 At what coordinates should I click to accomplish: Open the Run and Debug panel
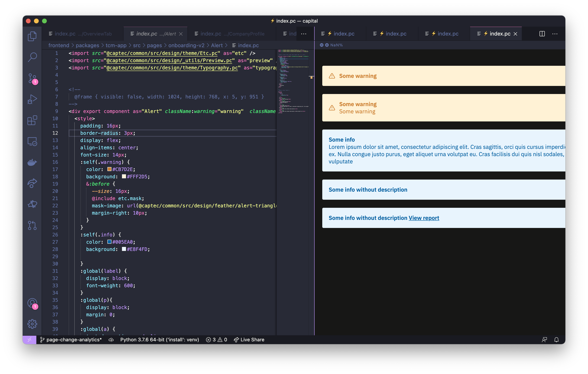click(32, 99)
